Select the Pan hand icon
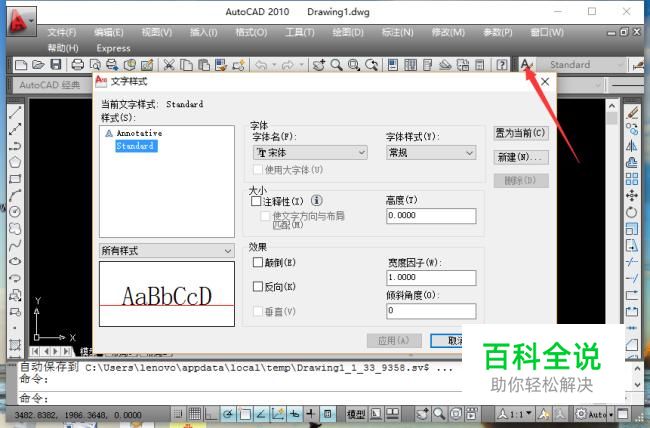The width and height of the screenshot is (650, 428). (319, 65)
